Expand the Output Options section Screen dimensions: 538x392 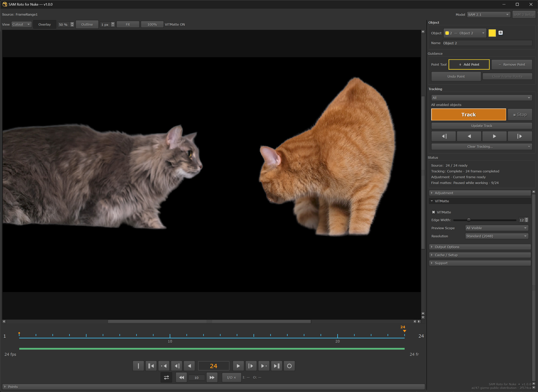[480, 247]
